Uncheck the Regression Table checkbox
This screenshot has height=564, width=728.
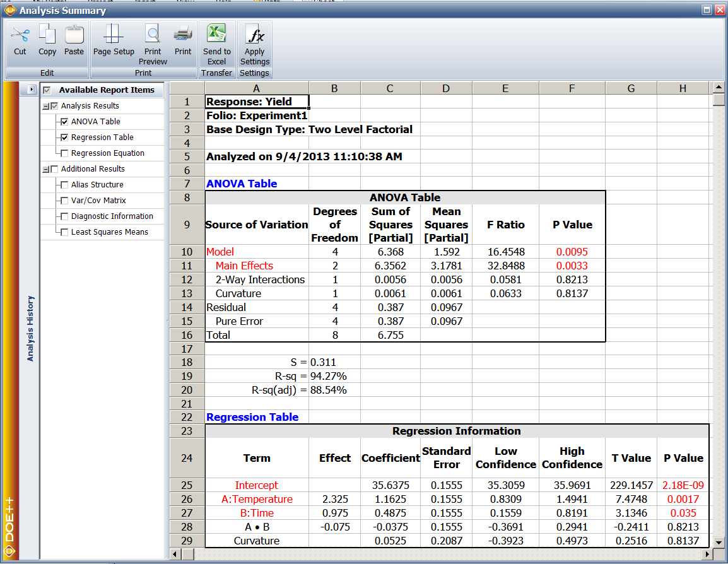coord(64,138)
